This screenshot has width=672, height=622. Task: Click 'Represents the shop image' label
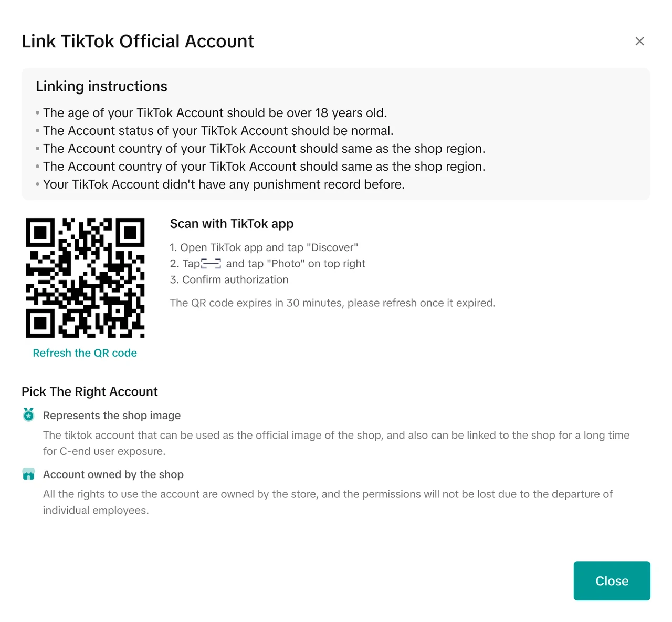pos(112,416)
